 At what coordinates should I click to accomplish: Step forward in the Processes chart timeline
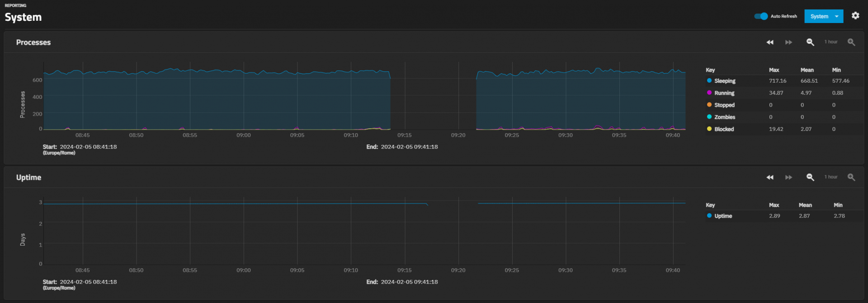point(789,42)
